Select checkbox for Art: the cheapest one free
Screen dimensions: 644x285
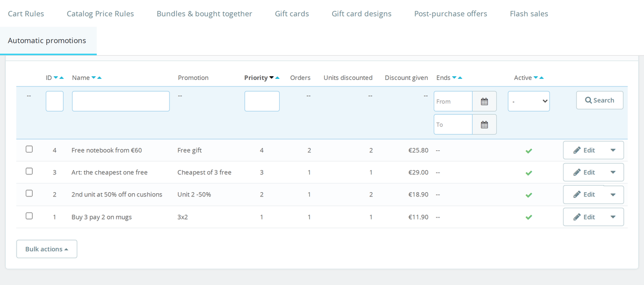coord(29,171)
